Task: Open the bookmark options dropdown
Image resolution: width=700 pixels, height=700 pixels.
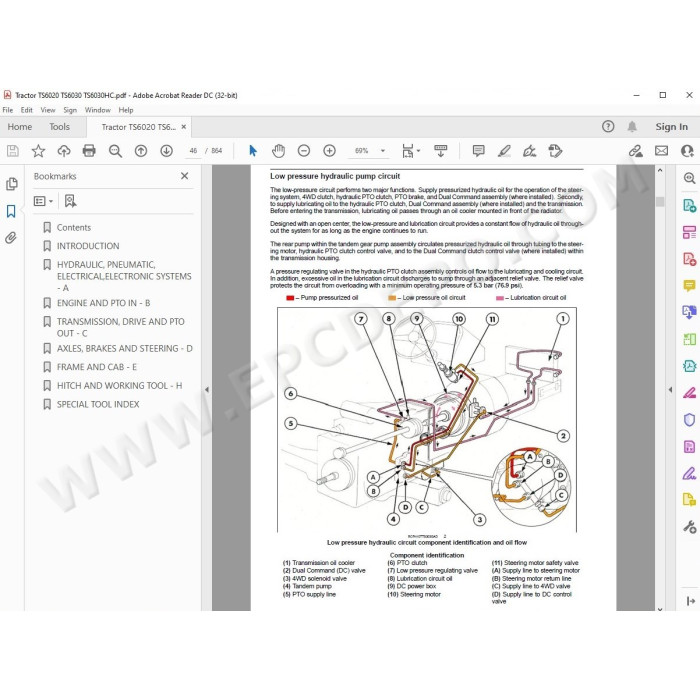Action: [43, 201]
